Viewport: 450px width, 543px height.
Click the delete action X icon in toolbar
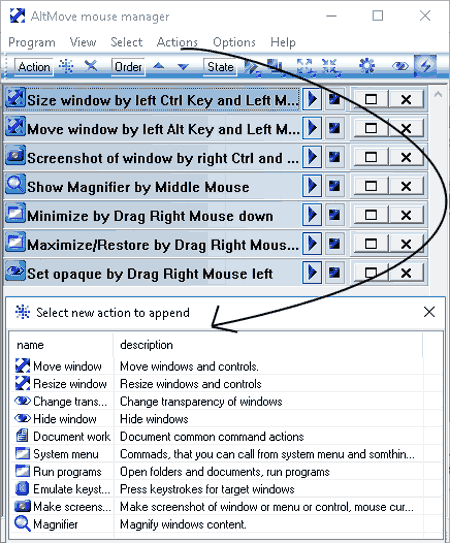click(91, 65)
